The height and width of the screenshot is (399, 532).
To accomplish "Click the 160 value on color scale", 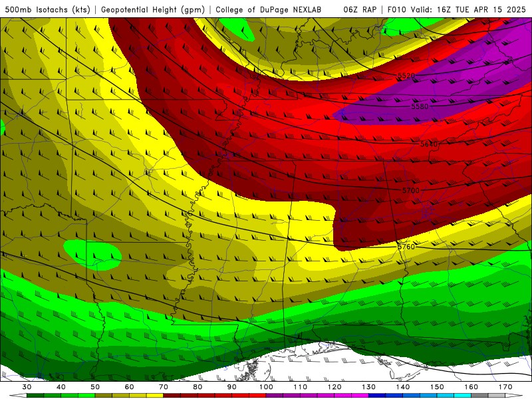I will pos(471,387).
